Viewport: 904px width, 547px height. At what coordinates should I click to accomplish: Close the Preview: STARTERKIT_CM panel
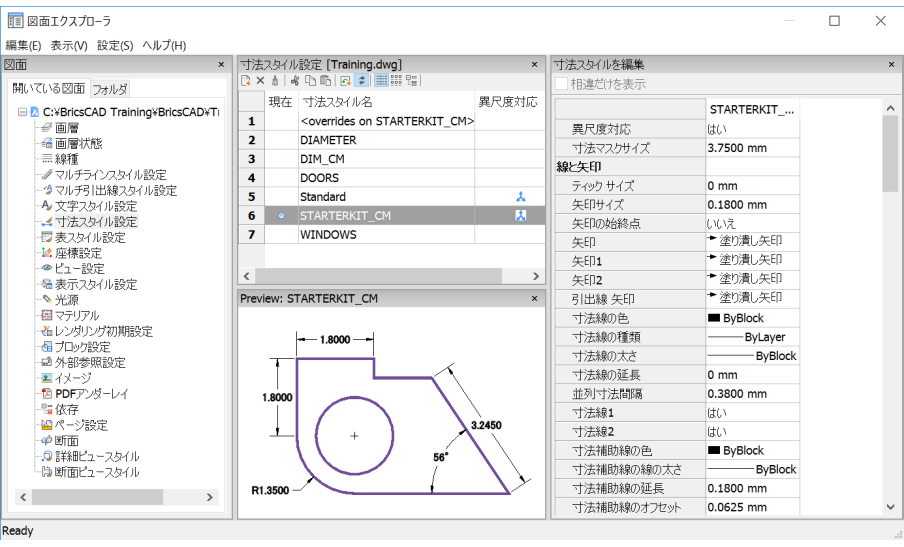tap(534, 299)
